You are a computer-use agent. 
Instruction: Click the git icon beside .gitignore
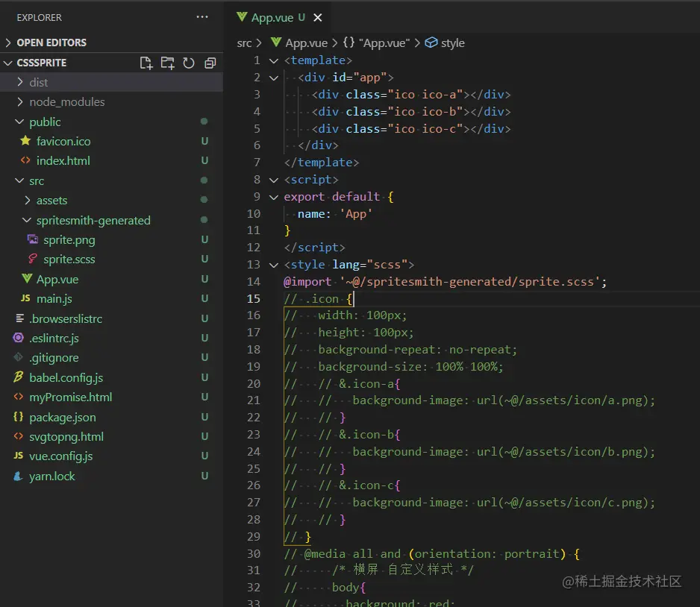pyautogui.click(x=19, y=357)
